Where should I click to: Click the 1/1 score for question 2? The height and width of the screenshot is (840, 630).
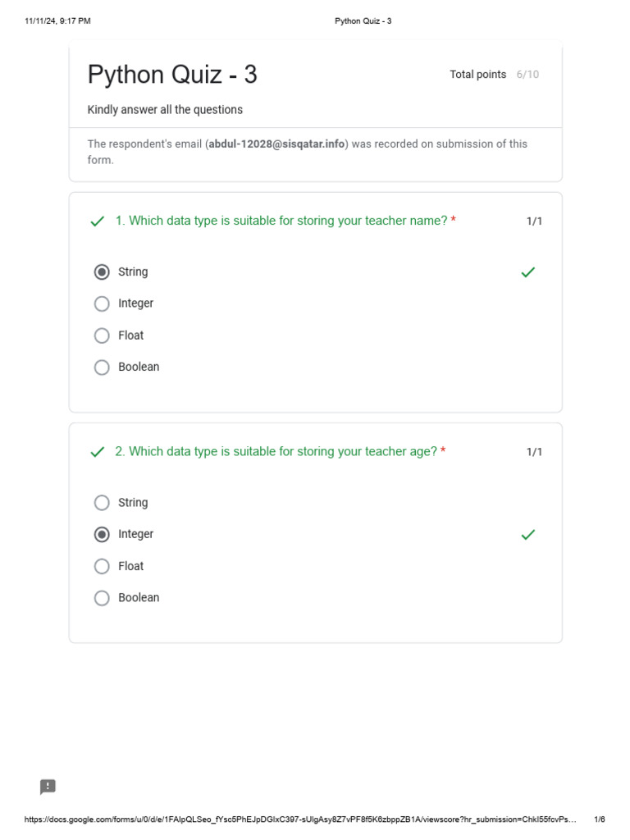click(534, 452)
